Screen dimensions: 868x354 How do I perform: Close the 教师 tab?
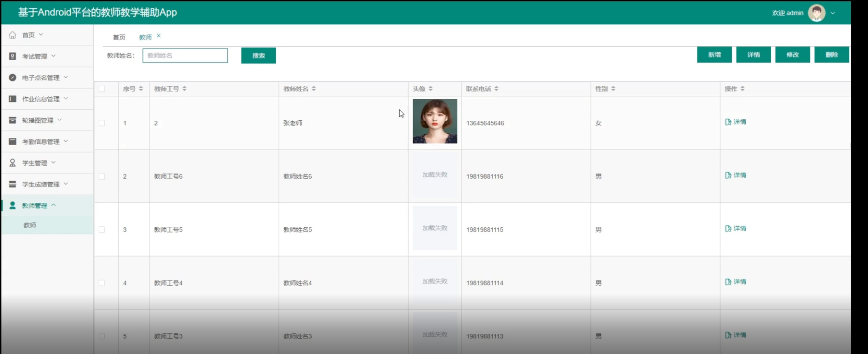pyautogui.click(x=159, y=36)
